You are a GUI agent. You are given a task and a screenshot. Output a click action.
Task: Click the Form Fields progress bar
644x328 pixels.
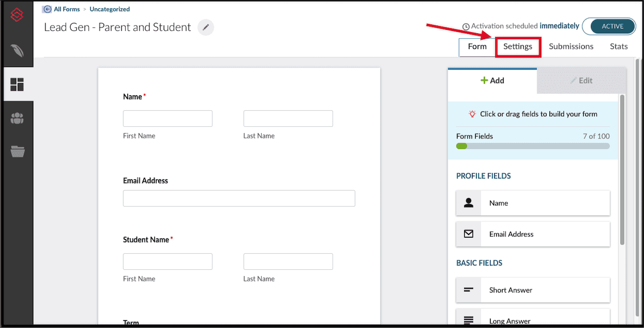(533, 146)
